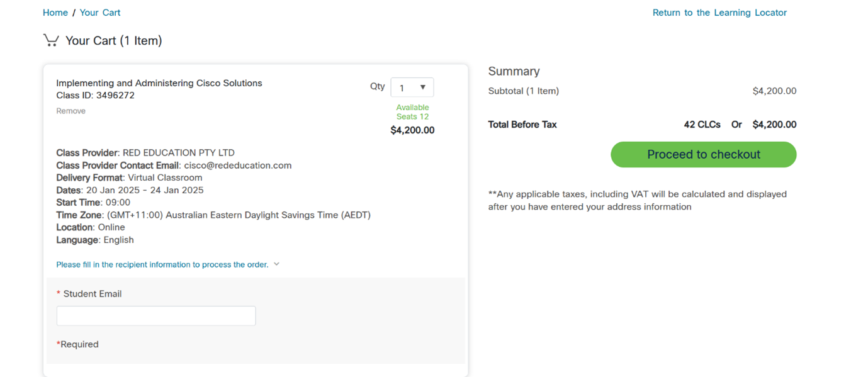Select the Your Cart breadcrumb
This screenshot has width=868, height=377.
(100, 12)
